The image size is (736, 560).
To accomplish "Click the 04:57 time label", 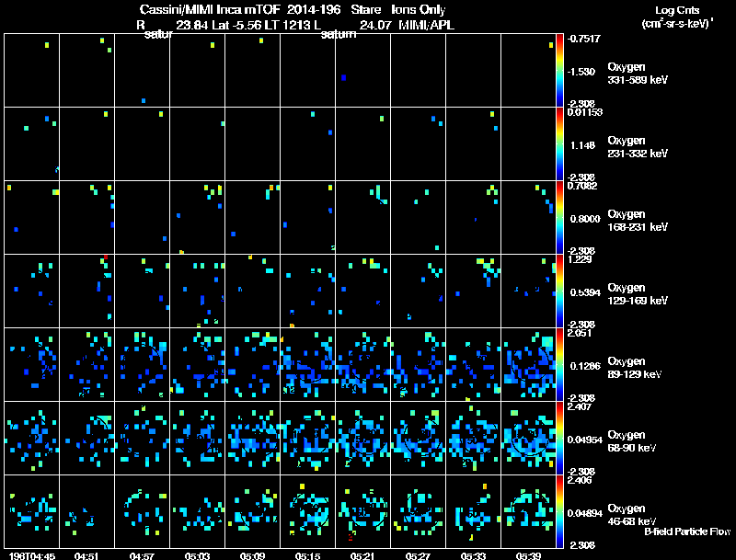I will tap(142, 555).
